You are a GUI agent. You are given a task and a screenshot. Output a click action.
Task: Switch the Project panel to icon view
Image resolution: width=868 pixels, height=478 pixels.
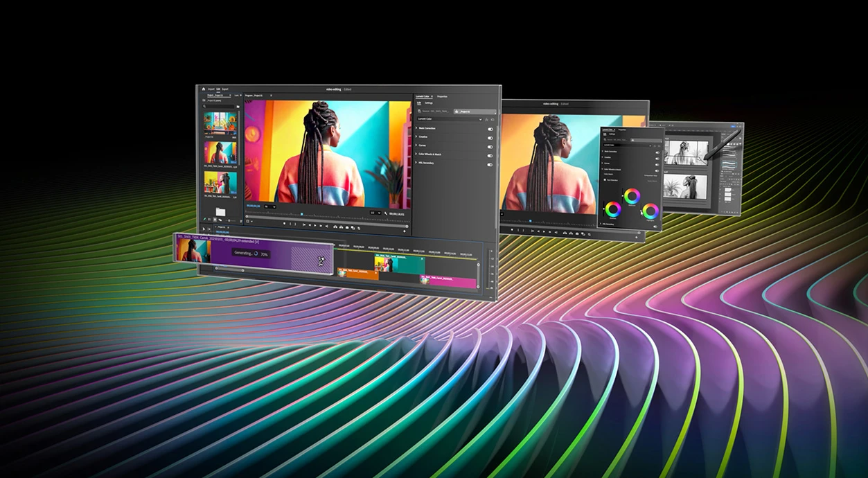click(215, 220)
